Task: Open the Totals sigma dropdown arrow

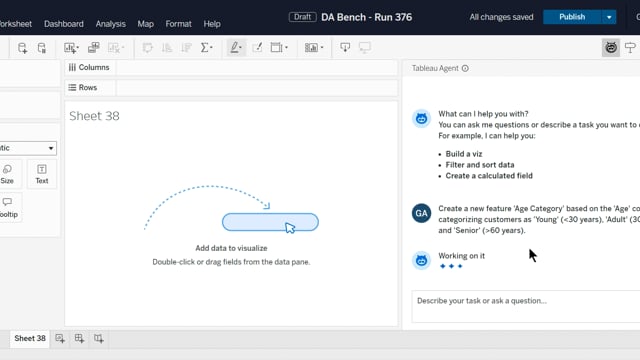Action: pos(211,48)
